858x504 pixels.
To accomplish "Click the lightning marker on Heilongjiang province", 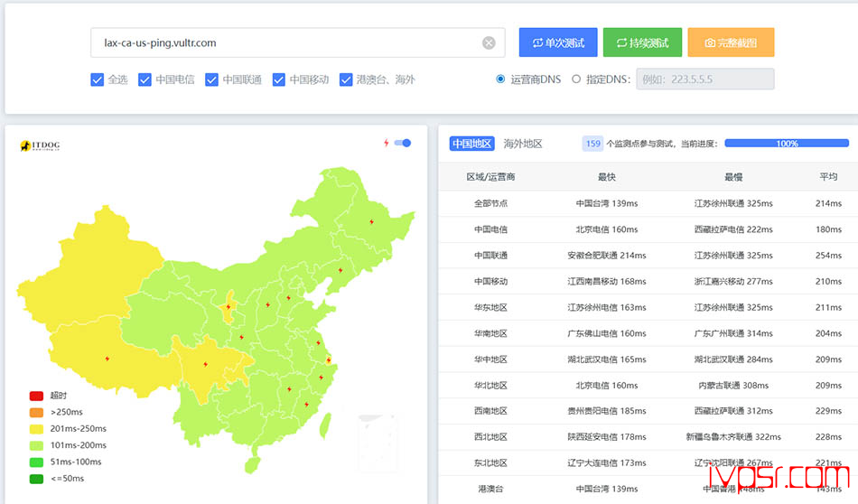I will [370, 220].
